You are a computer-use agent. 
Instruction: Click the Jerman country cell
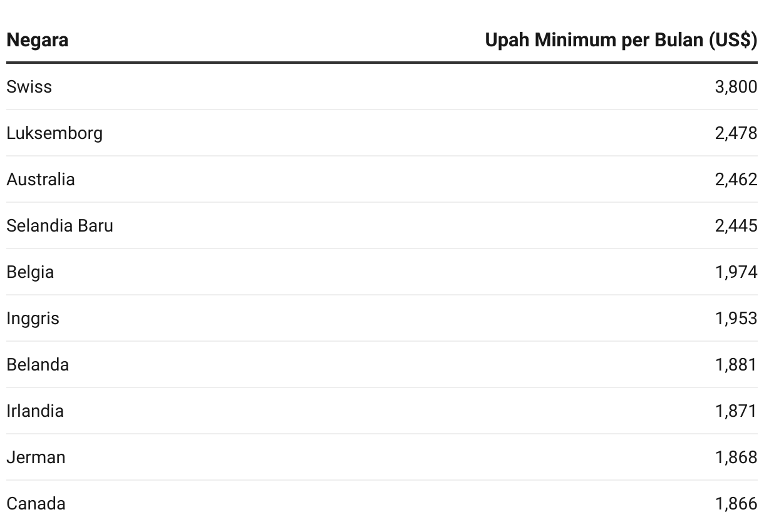pyautogui.click(x=36, y=457)
